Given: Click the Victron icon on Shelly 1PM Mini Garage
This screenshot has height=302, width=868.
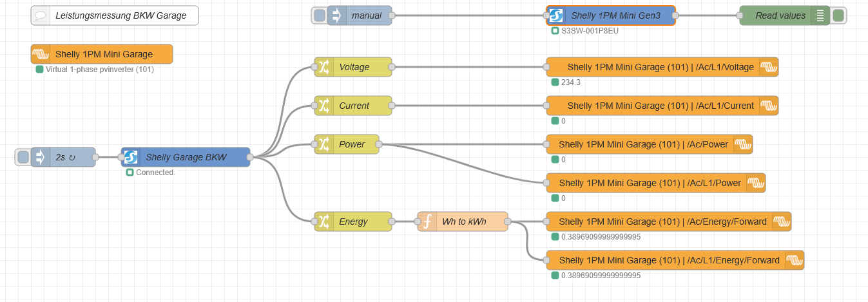Looking at the screenshot, I should 41,54.
